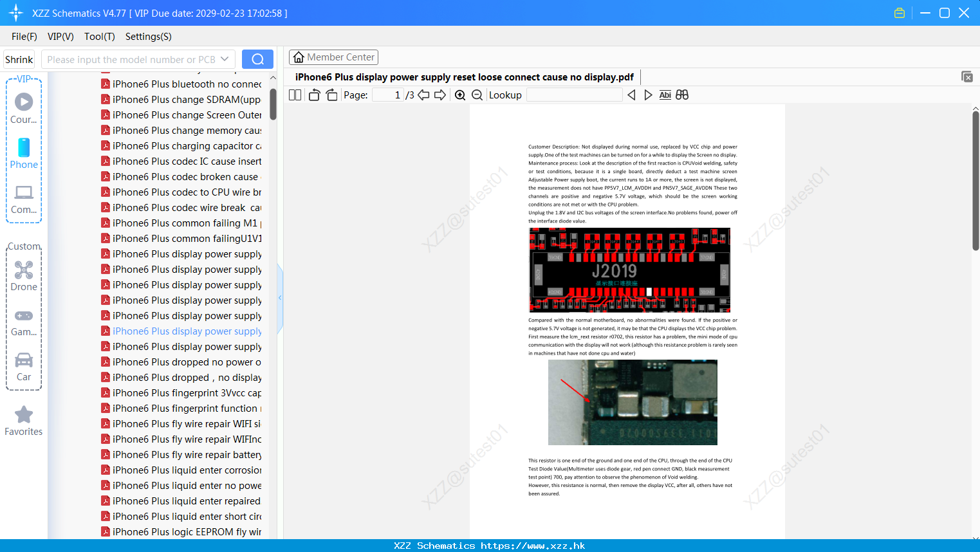Click the Page number input field
Viewport: 980px width, 552px height.
388,95
